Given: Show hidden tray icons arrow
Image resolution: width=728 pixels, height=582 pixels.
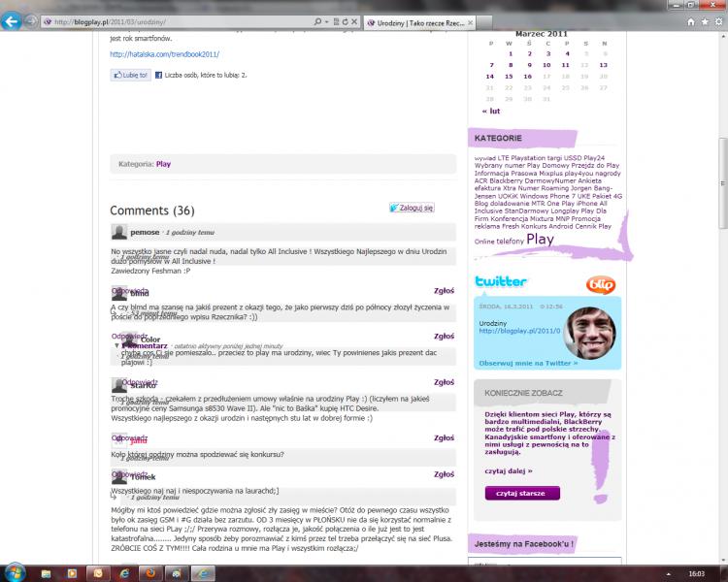Looking at the screenshot, I should (669, 574).
